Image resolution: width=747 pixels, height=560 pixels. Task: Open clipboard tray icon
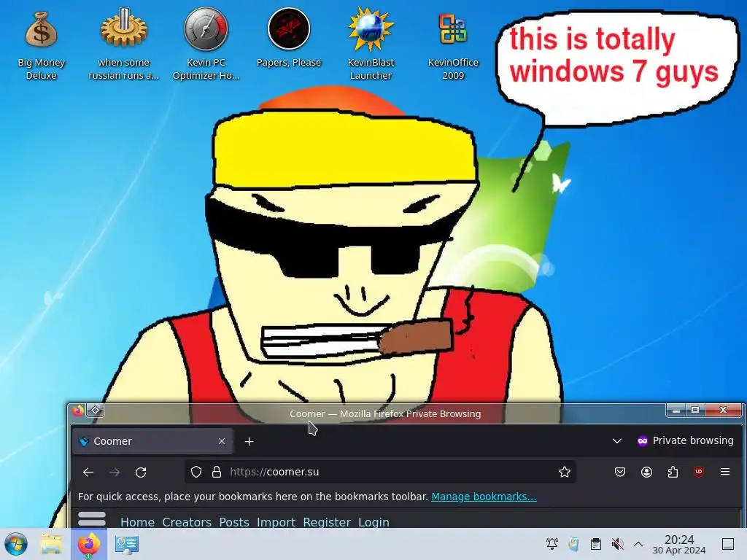[595, 544]
